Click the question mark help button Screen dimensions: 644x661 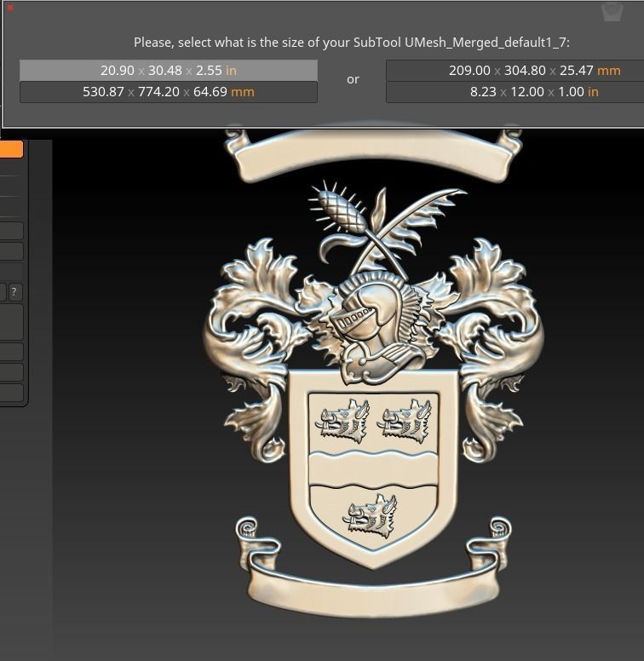coord(14,291)
